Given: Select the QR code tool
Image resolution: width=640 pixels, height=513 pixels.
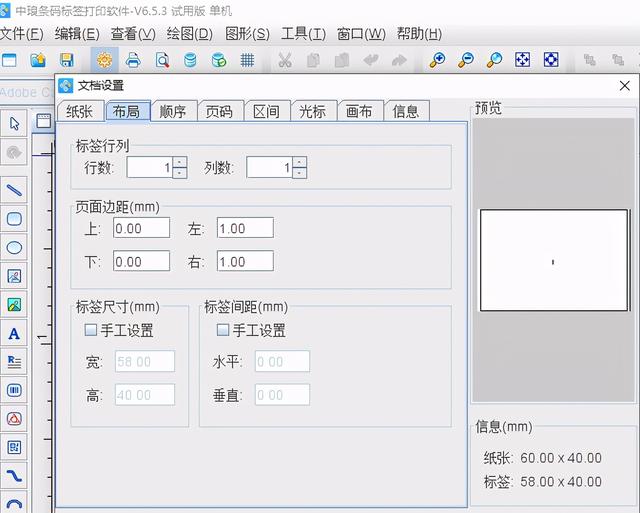Looking at the screenshot, I should point(15,447).
